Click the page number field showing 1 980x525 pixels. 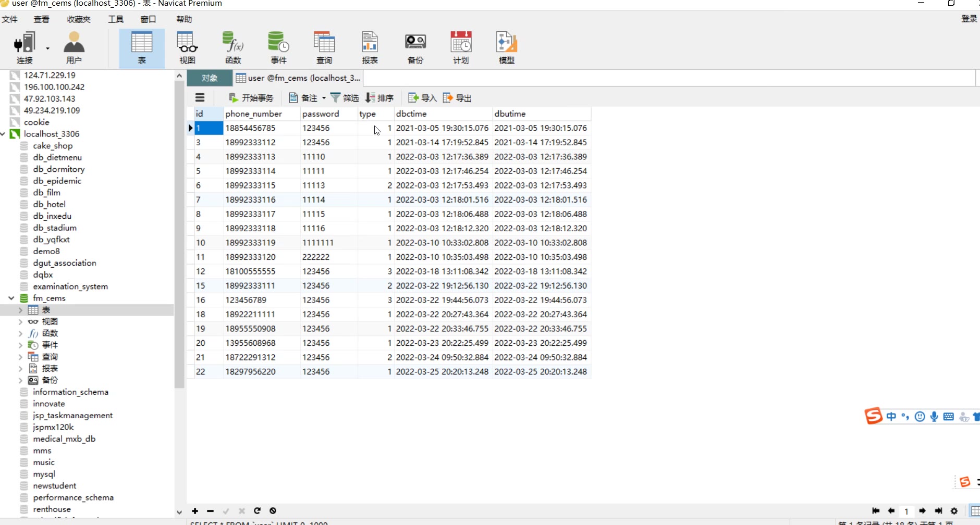pos(907,511)
